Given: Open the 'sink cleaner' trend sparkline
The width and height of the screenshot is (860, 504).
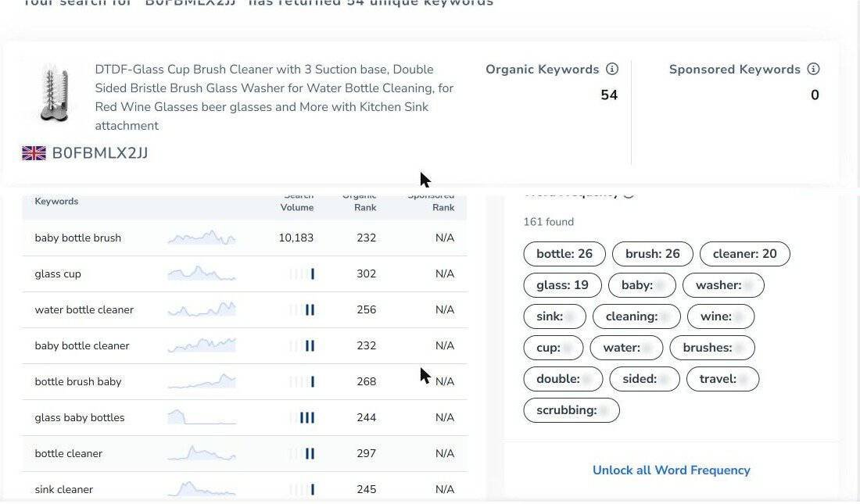Looking at the screenshot, I should 202,488.
